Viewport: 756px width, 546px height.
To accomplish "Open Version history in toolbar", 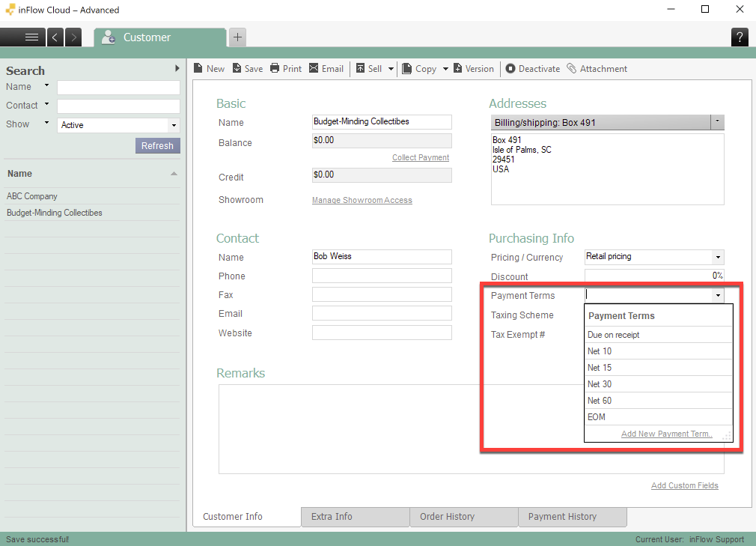I will coord(474,68).
